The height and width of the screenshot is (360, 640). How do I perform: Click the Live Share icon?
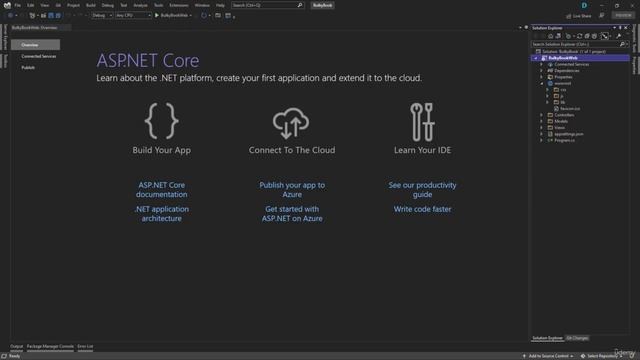569,16
